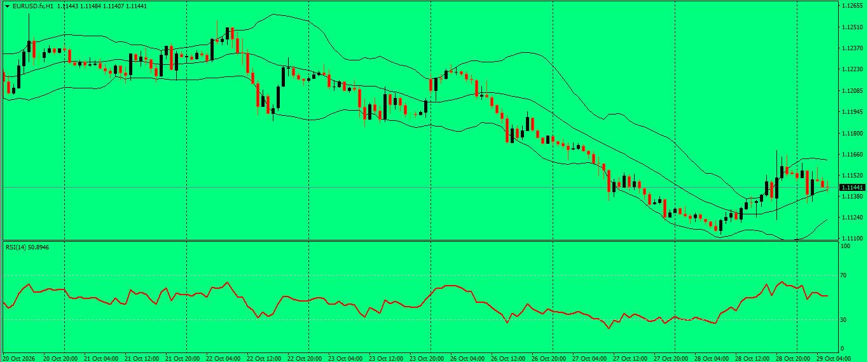The height and width of the screenshot is (362, 868).
Task: Click the 1.12370 price axis label
Action: pyautogui.click(x=851, y=48)
